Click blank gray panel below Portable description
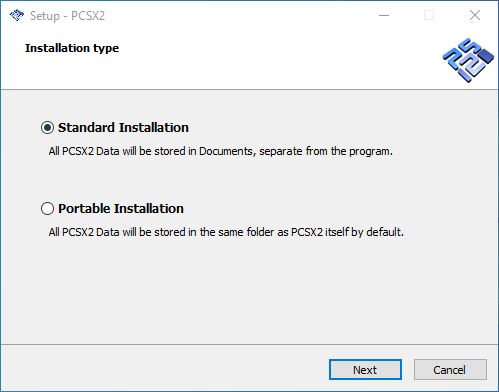 click(249, 290)
